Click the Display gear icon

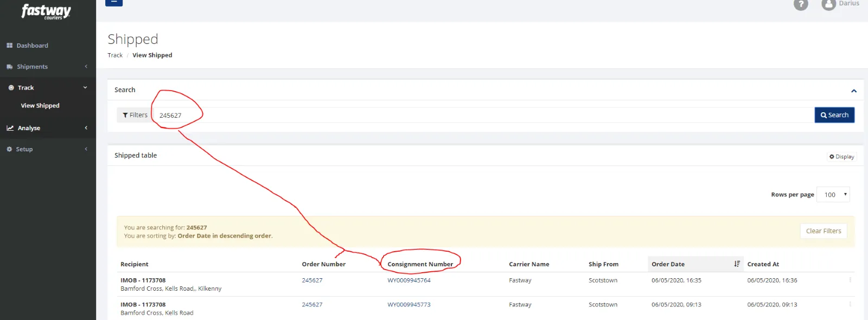pyautogui.click(x=832, y=157)
